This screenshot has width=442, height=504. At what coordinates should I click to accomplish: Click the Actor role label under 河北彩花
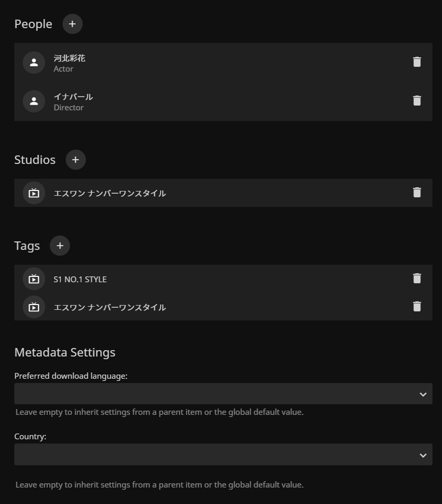64,68
